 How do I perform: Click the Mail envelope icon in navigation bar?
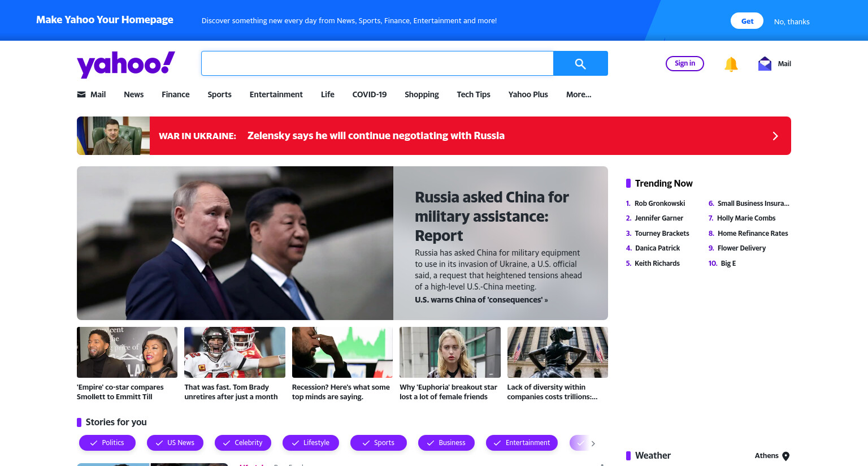[x=81, y=94]
